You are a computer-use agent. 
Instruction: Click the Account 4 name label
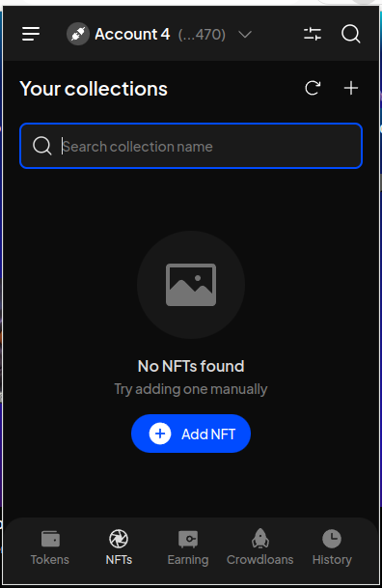tap(132, 35)
